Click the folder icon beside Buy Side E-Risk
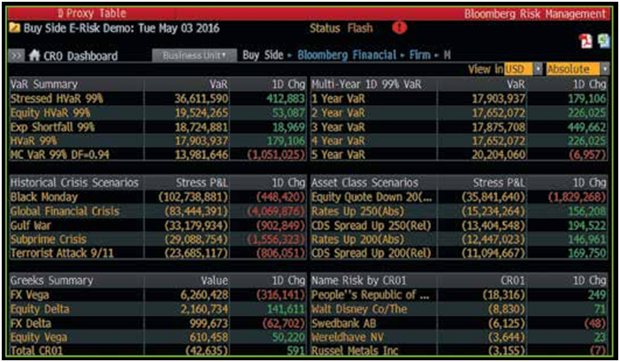The image size is (620, 362). [x=15, y=28]
